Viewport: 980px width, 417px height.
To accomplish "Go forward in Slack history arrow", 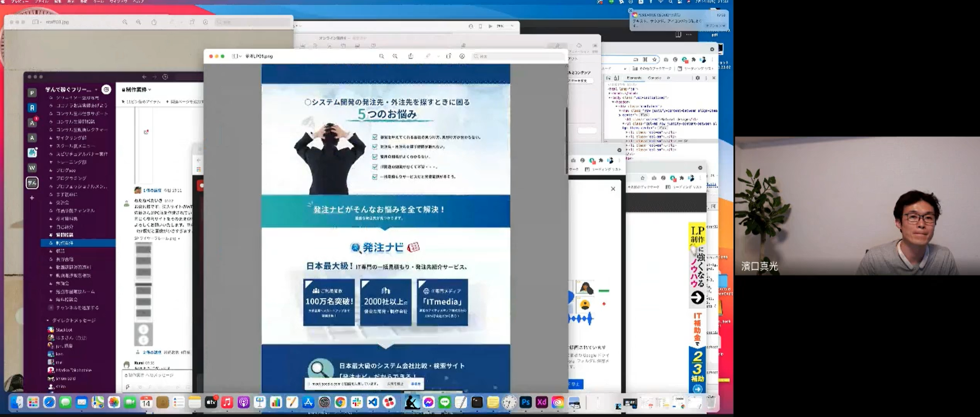I will 155,77.
